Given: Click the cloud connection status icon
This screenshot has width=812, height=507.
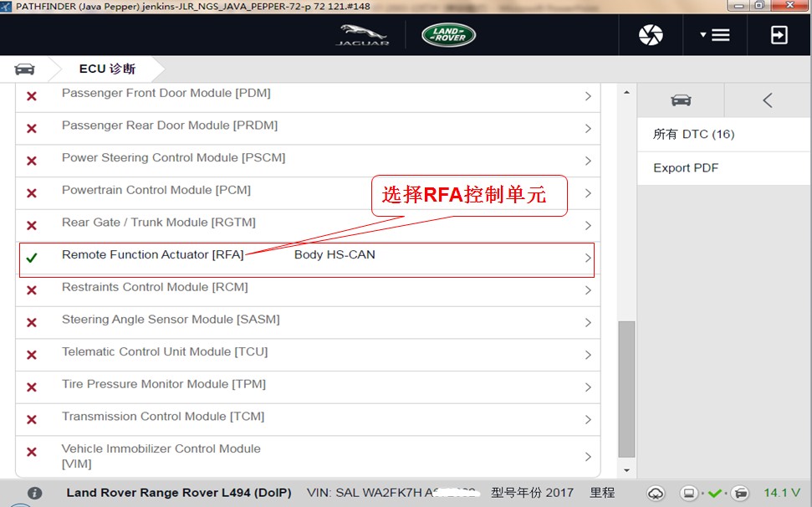Looking at the screenshot, I should [x=656, y=494].
